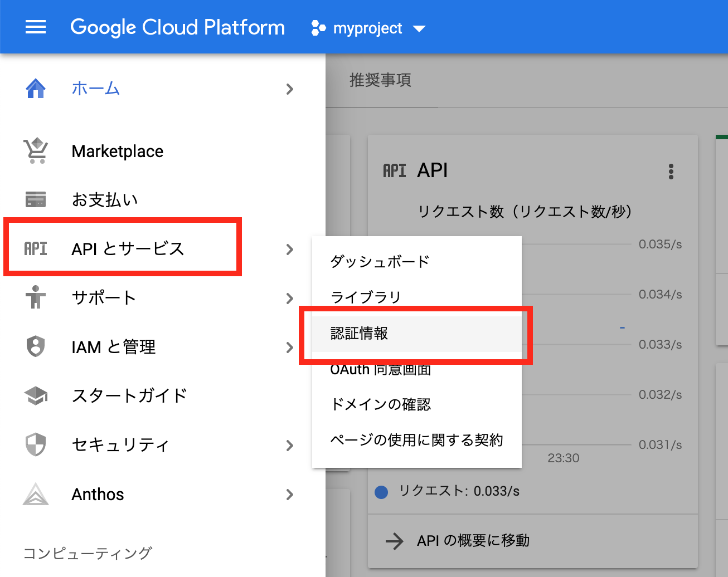
Task: Click the Home house icon
Action: [36, 89]
